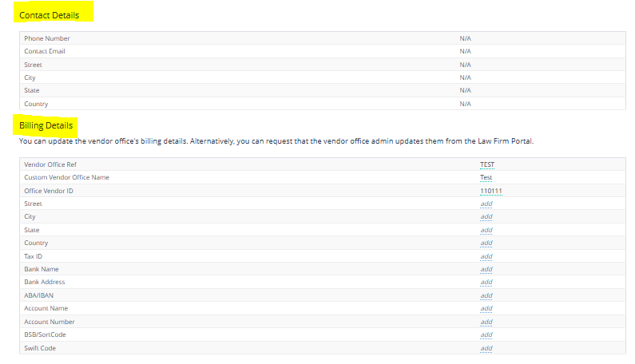Add a Street under Billing Details
The width and height of the screenshot is (635, 364).
tap(486, 204)
